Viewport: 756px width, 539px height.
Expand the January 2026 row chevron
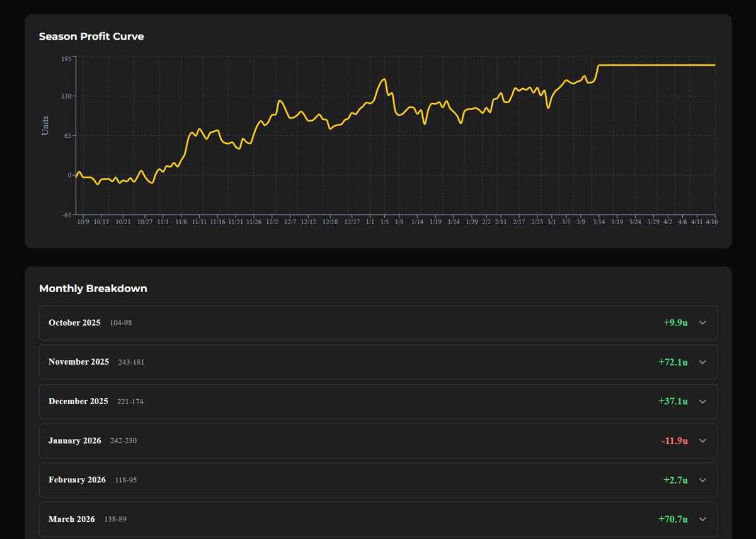tap(703, 441)
